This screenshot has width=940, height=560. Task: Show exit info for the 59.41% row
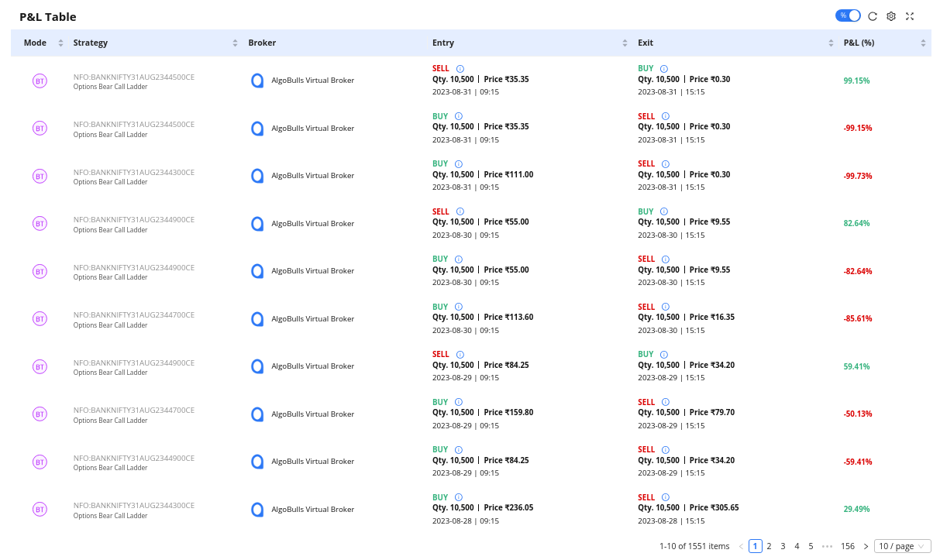click(x=665, y=355)
